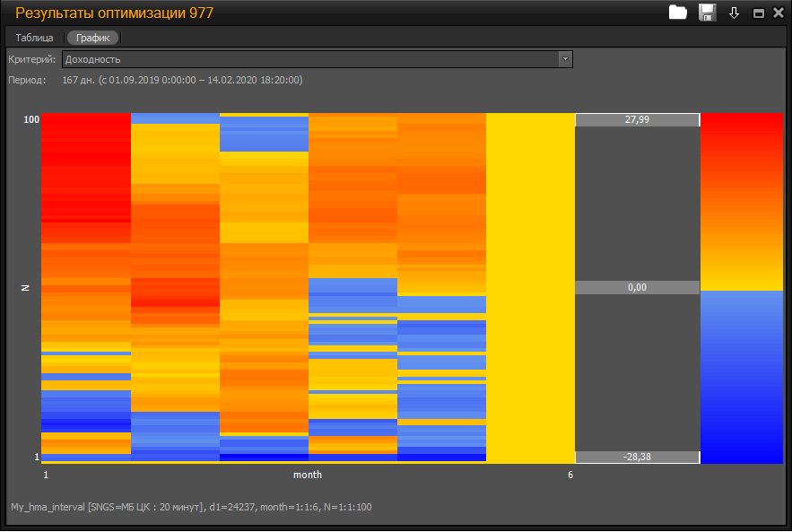Viewport: 792px width, 532px height.
Task: Click the 27,99 maximum value box
Action: pyautogui.click(x=637, y=120)
